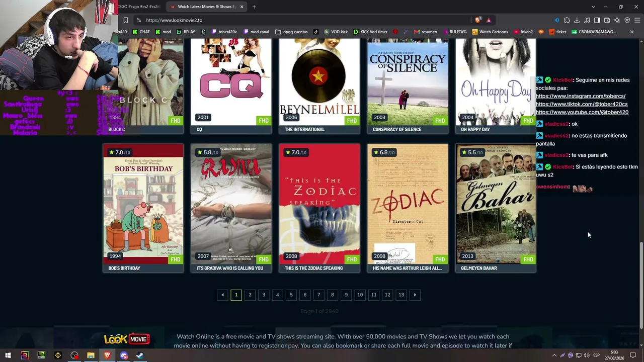This screenshot has height=362, width=644.
Task: Open the ticket bookmark
Action: tap(557, 32)
